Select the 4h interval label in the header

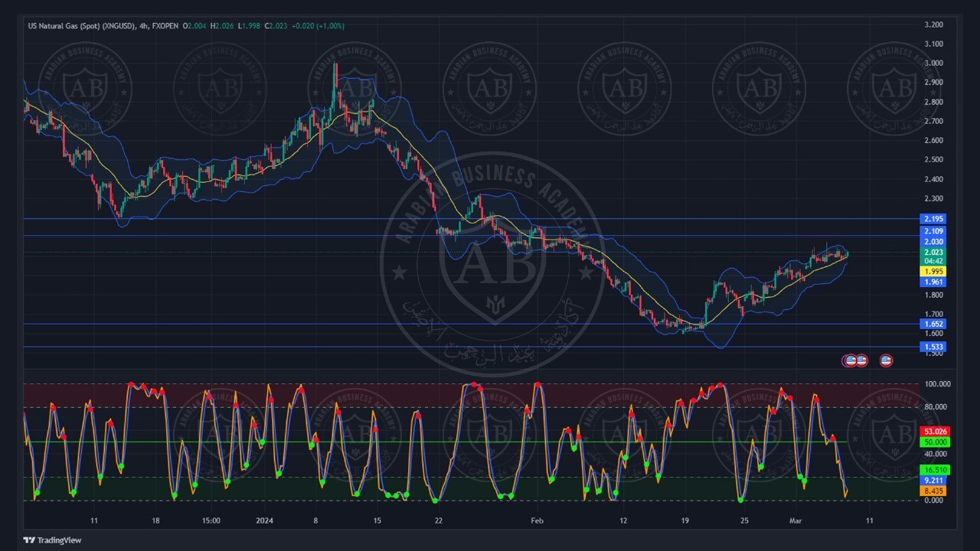coord(145,26)
